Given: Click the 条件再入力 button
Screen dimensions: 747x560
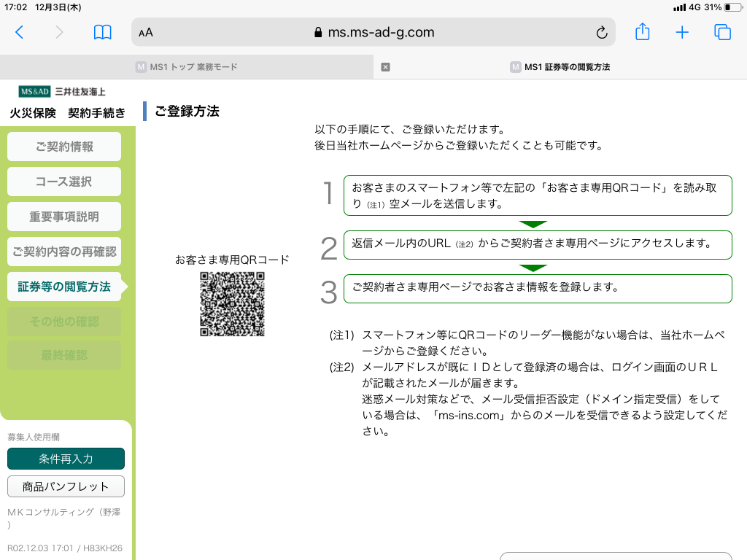Looking at the screenshot, I should point(66,459).
